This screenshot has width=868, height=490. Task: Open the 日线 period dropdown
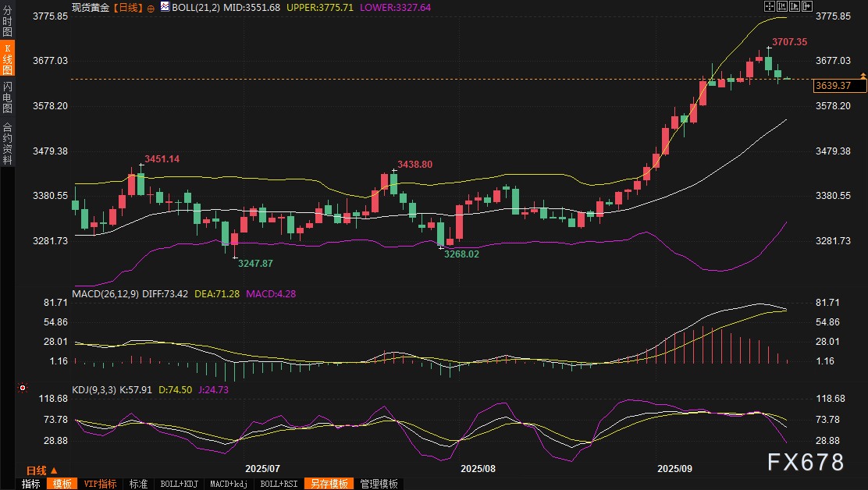coord(42,470)
